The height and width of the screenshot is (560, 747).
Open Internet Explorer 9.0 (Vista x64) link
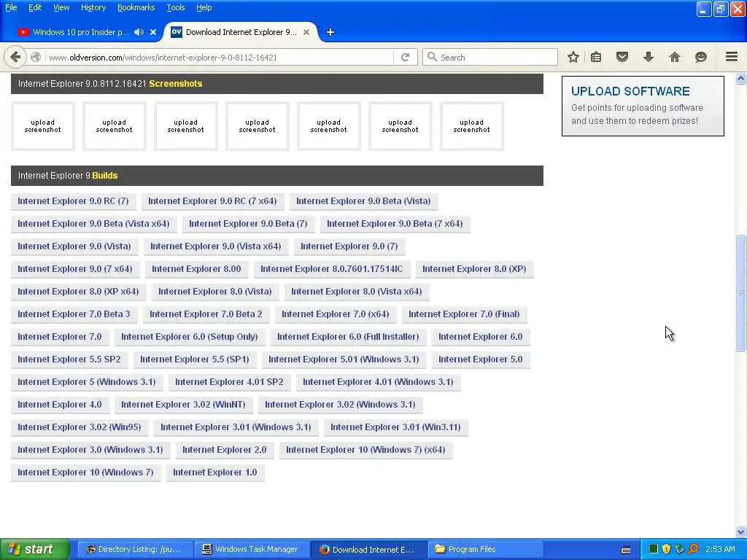pos(216,246)
